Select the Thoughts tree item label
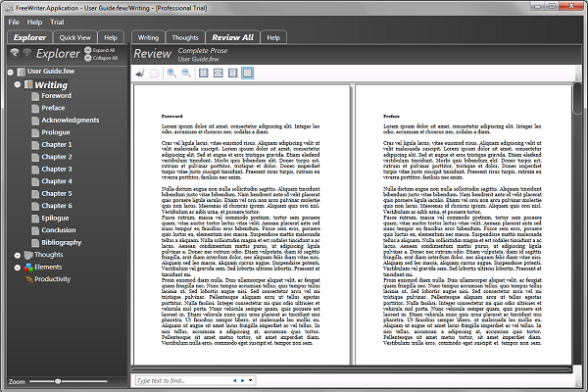 49,255
